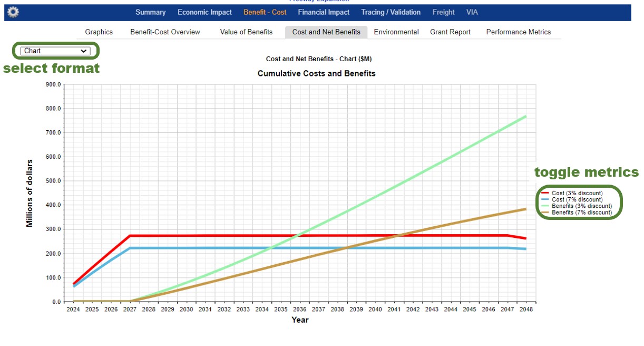The height and width of the screenshot is (346, 644).
Task: Open the Benefit-Cost Overview tab
Action: pos(165,32)
